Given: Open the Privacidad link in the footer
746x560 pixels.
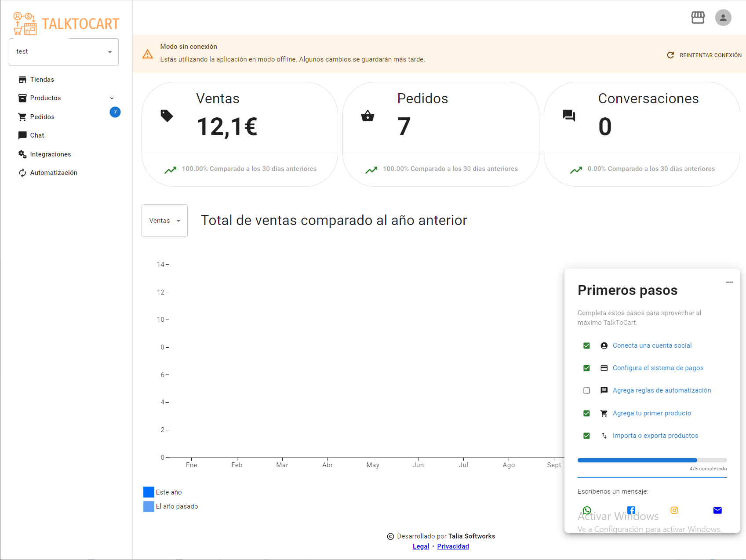Looking at the screenshot, I should pos(453,546).
